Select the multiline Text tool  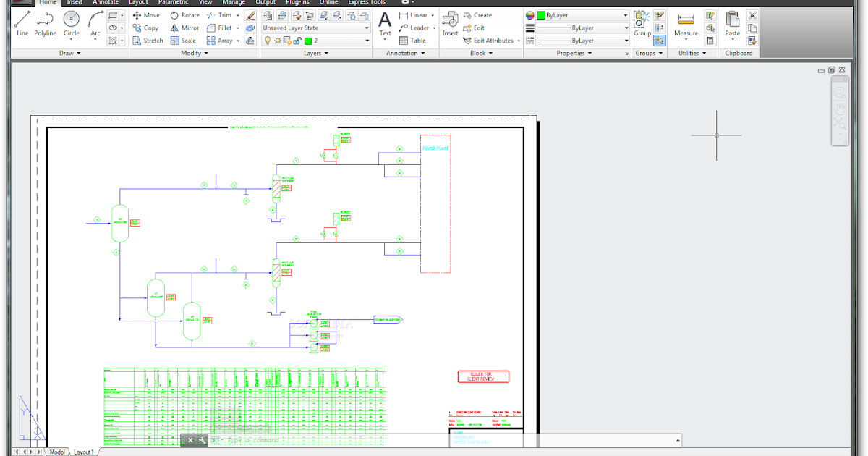point(385,23)
